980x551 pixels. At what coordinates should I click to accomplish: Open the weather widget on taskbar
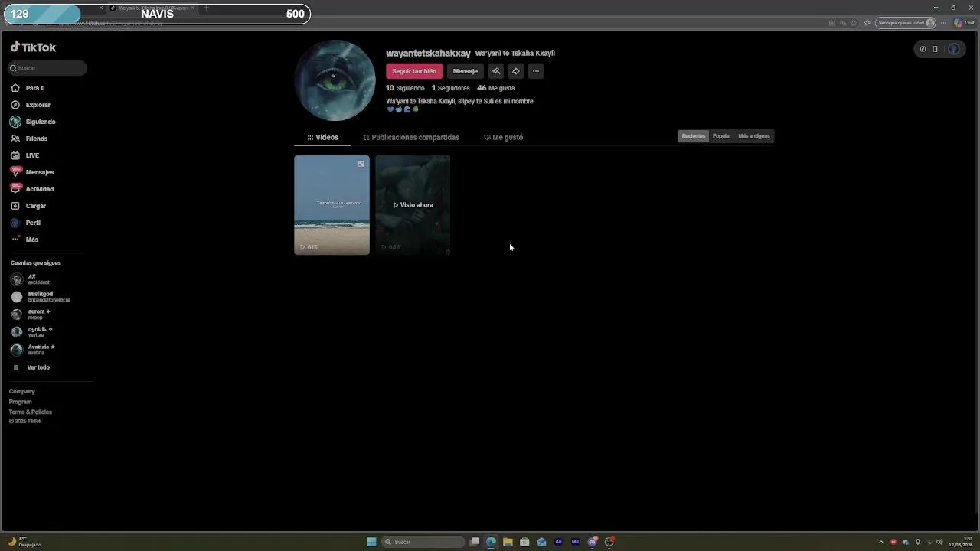coord(24,542)
